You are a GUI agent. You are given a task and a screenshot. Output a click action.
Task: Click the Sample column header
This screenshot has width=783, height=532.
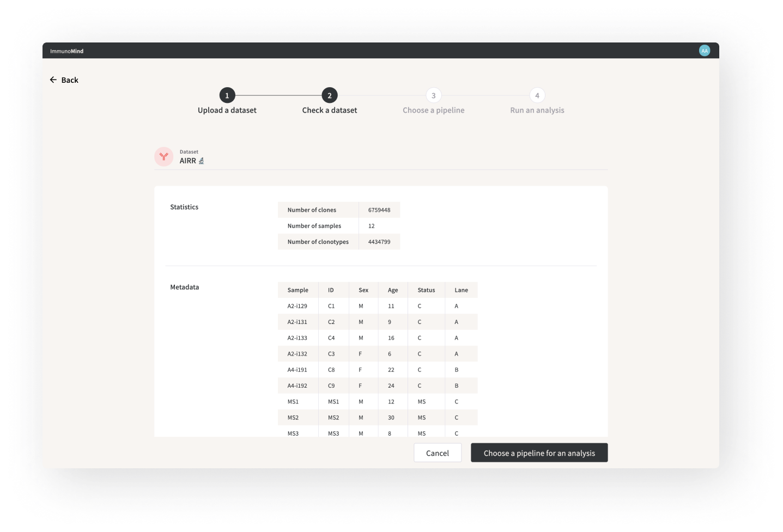[x=298, y=290]
